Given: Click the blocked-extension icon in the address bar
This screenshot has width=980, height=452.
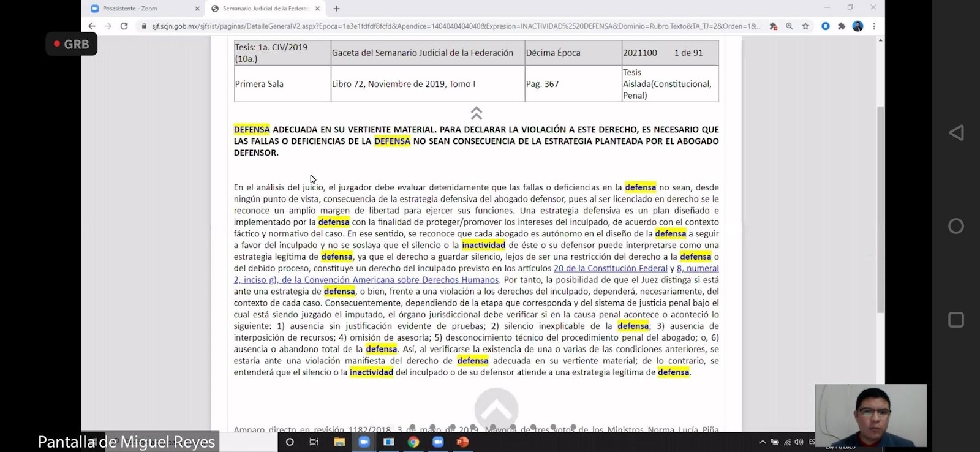Looking at the screenshot, I should coord(774,26).
